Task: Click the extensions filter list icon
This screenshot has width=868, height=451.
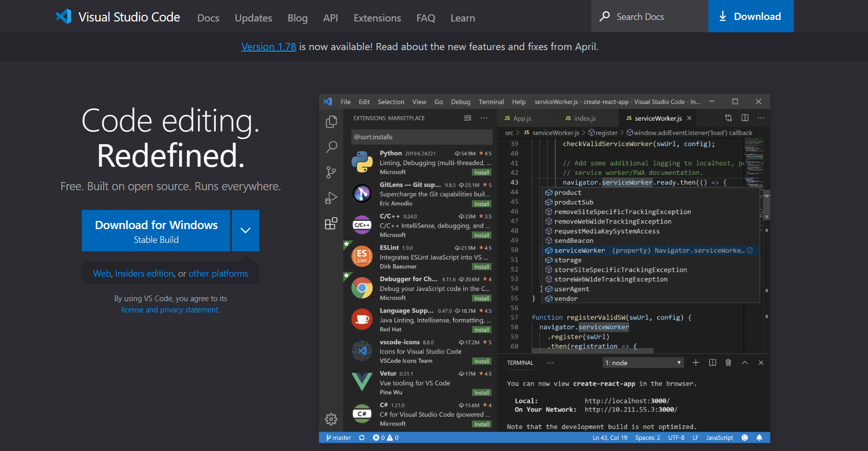Action: (x=468, y=118)
